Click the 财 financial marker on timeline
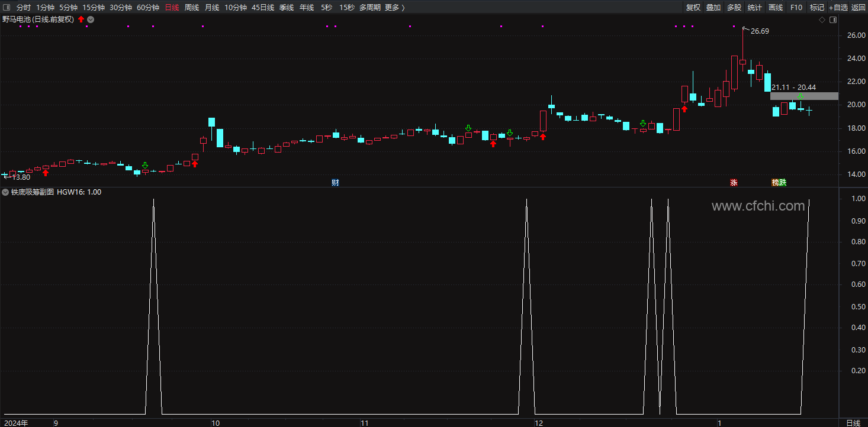The width and height of the screenshot is (868, 427). tap(335, 183)
